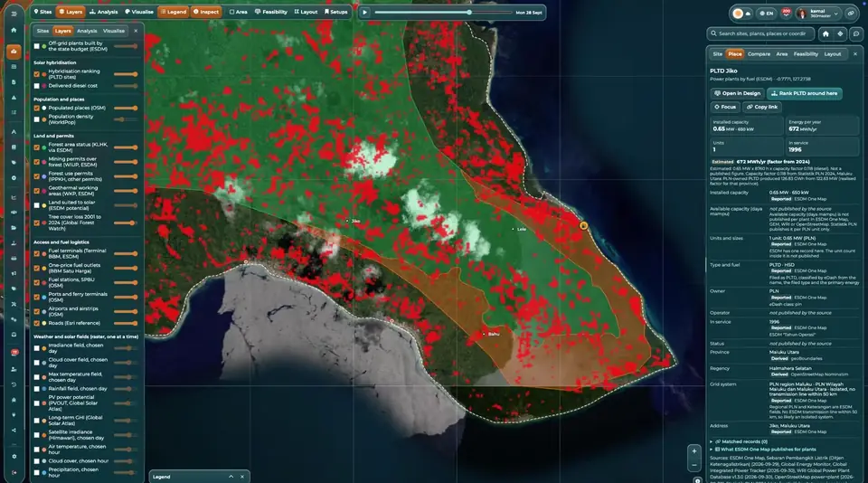Enable Population density (WorldPop) layer
The width and height of the screenshot is (868, 483).
(37, 119)
